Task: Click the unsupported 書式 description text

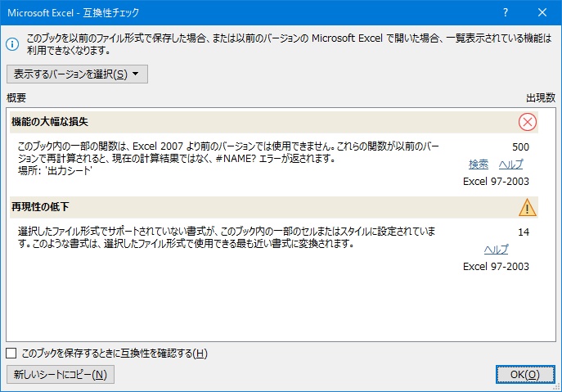Action: pyautogui.click(x=227, y=237)
